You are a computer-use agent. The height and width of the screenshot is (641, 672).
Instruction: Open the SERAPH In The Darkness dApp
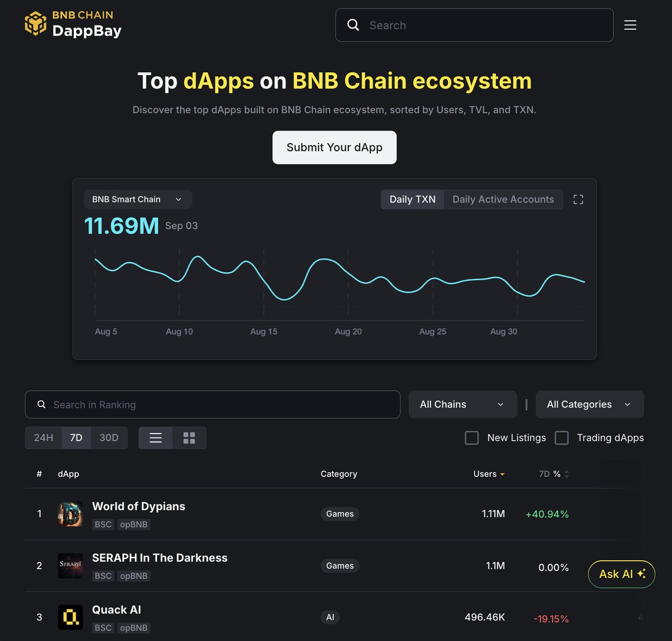point(160,558)
